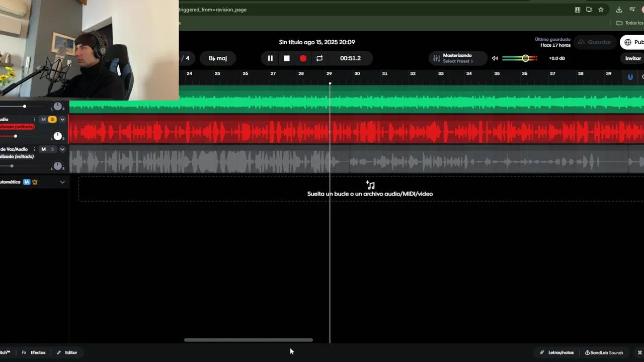Click the blue IA badge
This screenshot has width=644, height=362.
tap(27, 182)
